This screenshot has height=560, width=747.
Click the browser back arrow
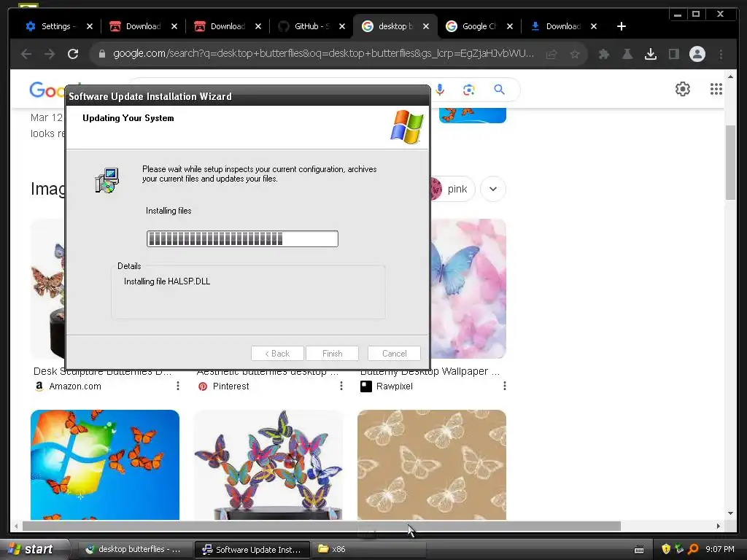tap(26, 54)
